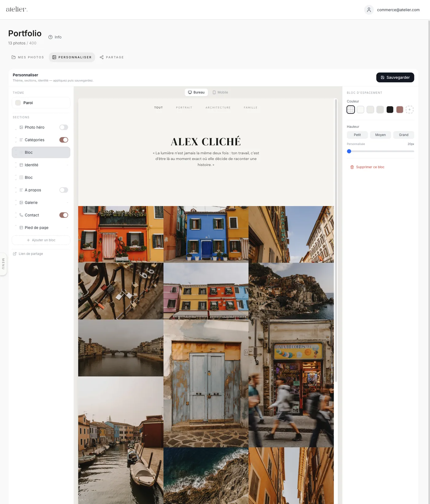
Task: Click the Galerie section image icon
Action: coord(21,203)
